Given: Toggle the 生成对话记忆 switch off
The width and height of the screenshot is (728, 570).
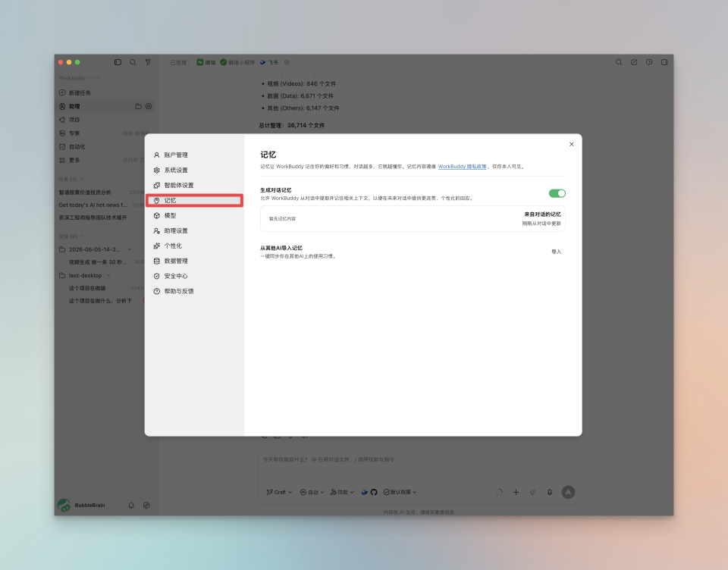Looking at the screenshot, I should tap(557, 193).
